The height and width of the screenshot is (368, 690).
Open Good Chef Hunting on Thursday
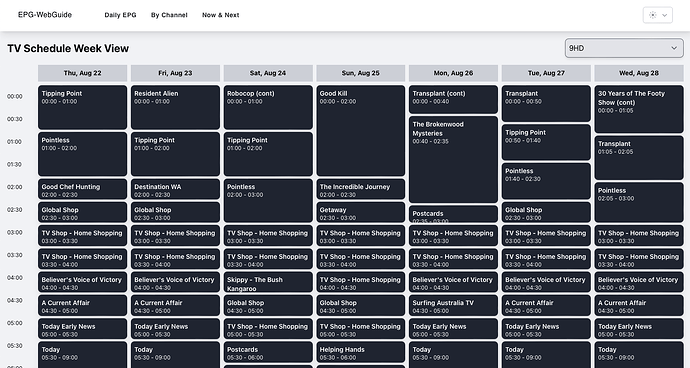(x=82, y=189)
